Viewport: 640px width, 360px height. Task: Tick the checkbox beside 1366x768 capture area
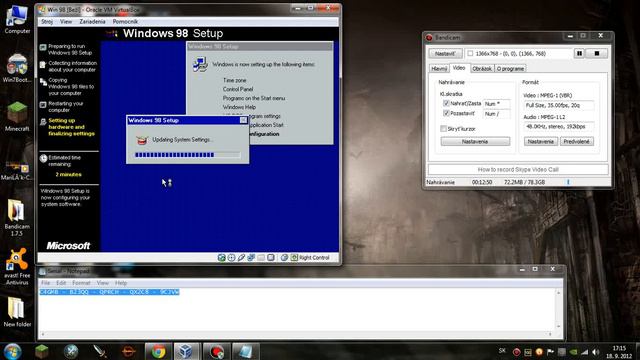[x=470, y=53]
